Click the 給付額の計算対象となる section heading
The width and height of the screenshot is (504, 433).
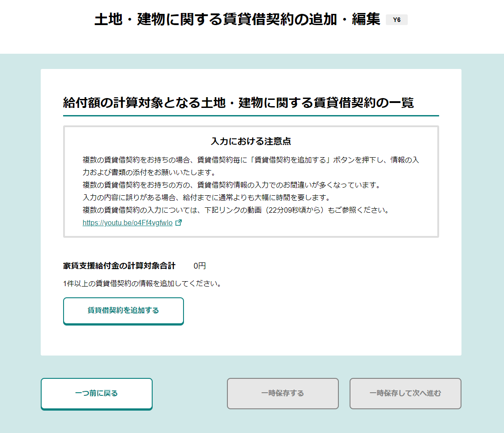pos(238,103)
